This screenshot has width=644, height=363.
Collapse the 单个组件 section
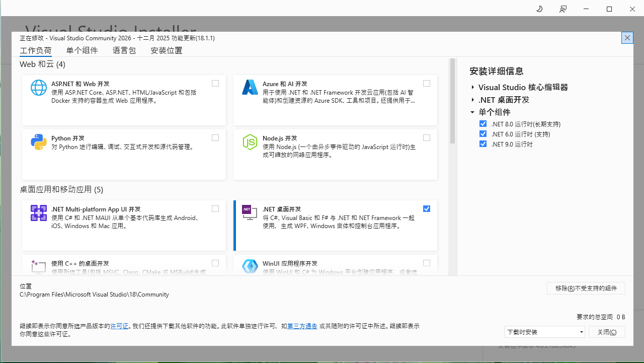click(x=473, y=112)
